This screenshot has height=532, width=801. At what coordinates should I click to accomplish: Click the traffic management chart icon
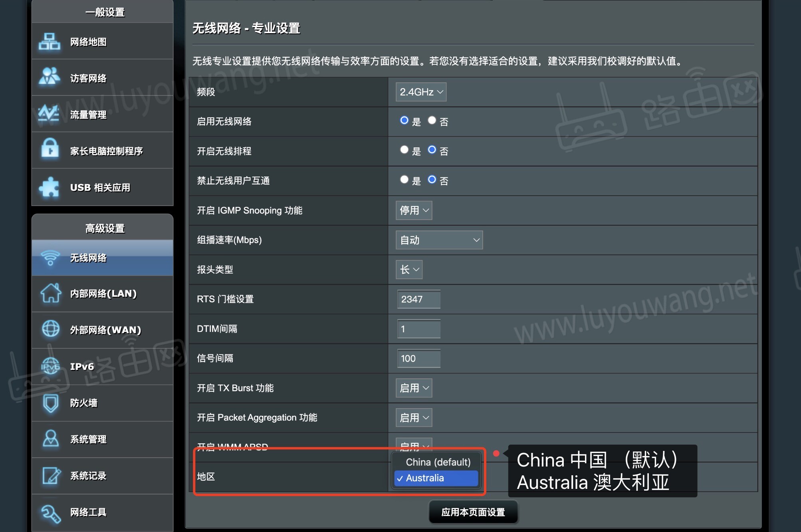[49, 114]
